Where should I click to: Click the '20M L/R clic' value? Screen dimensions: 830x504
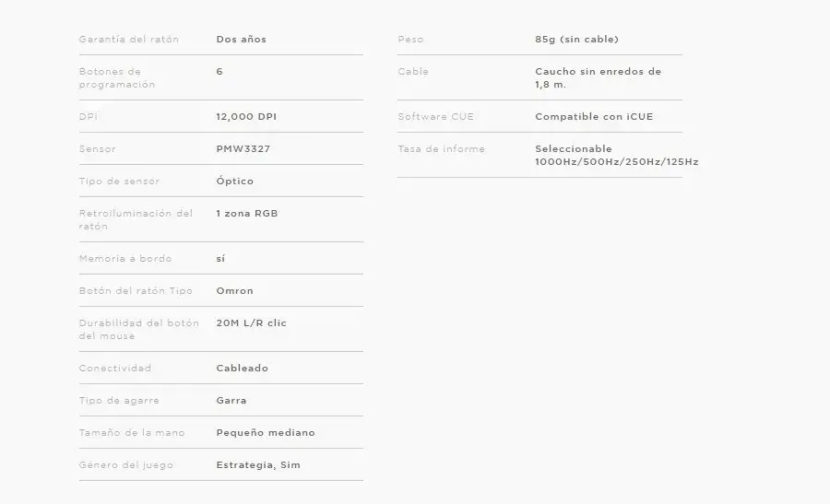(251, 323)
